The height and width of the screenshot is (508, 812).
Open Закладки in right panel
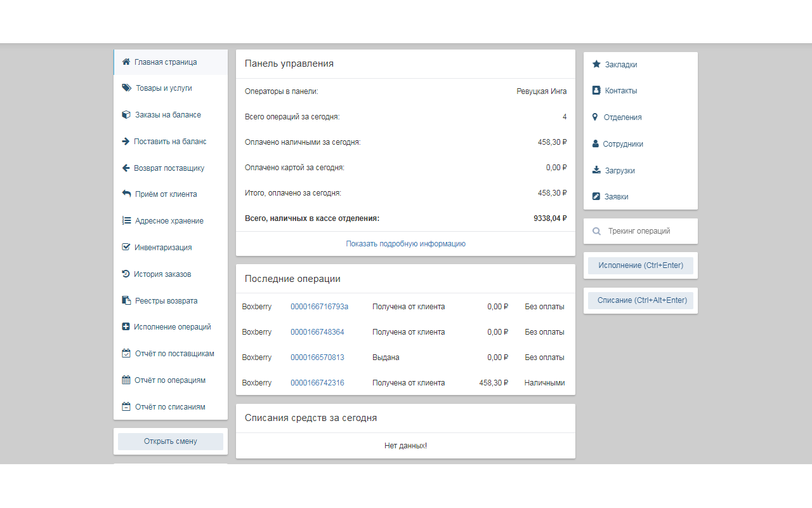[x=641, y=65]
